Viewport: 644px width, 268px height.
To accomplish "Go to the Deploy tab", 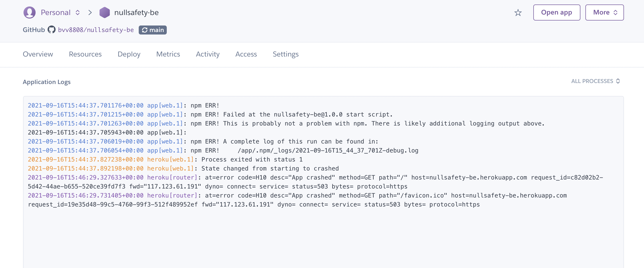I will point(129,54).
